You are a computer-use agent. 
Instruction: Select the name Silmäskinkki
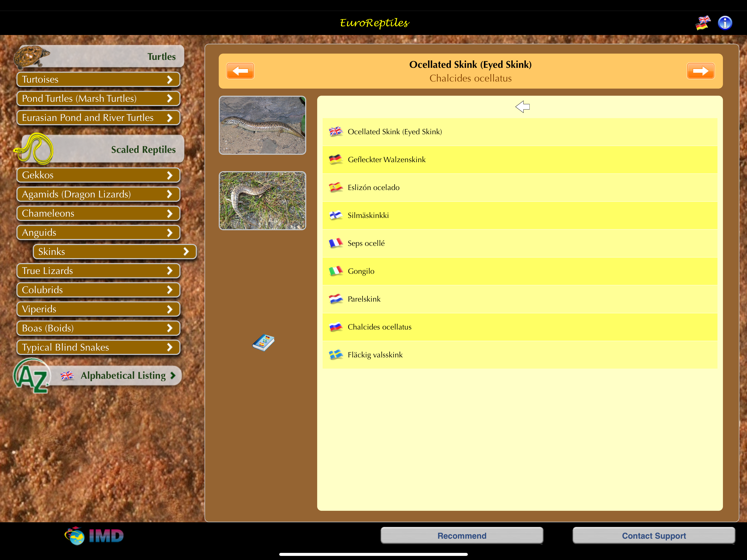pyautogui.click(x=368, y=215)
